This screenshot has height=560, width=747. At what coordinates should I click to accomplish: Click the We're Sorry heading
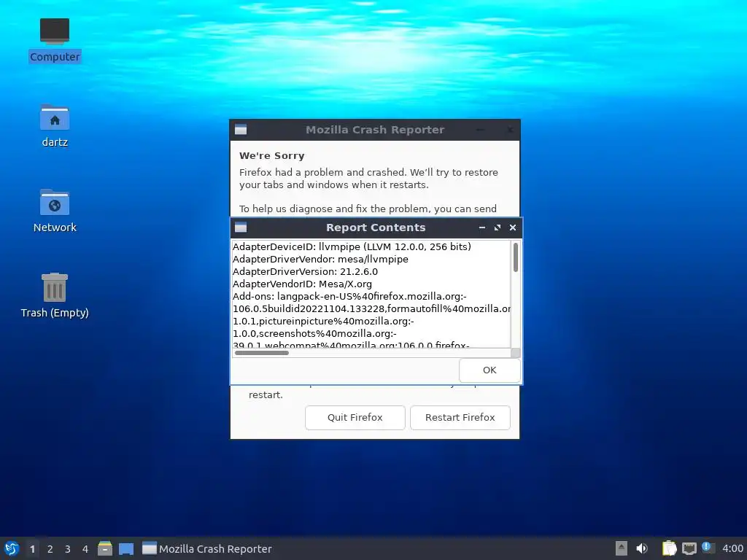pos(271,156)
